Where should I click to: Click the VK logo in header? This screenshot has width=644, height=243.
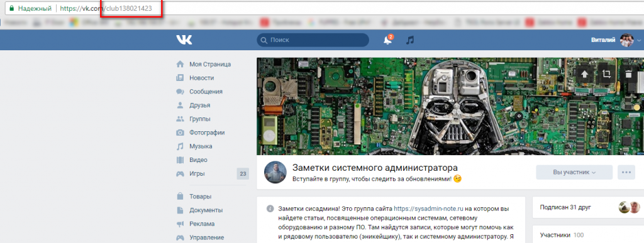click(x=184, y=40)
